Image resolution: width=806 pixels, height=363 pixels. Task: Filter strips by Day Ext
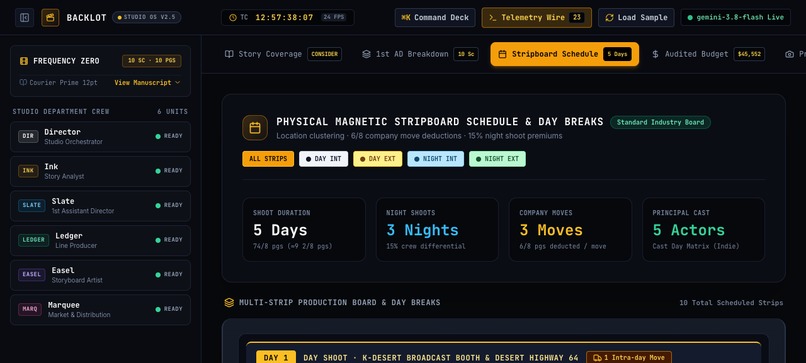(x=378, y=159)
